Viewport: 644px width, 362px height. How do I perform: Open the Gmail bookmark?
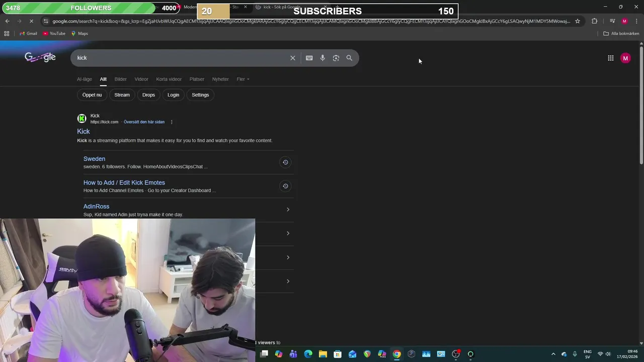[x=28, y=34]
